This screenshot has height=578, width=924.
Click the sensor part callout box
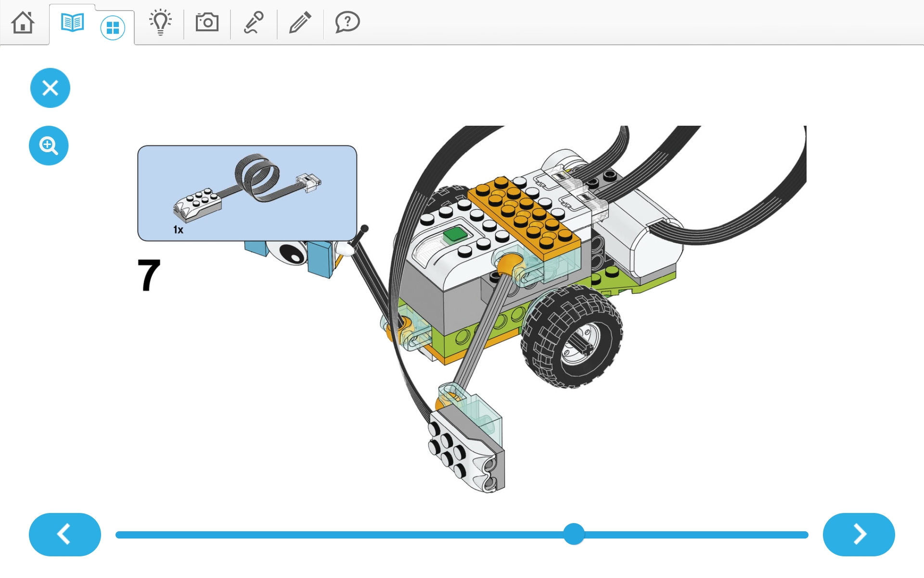247,193
